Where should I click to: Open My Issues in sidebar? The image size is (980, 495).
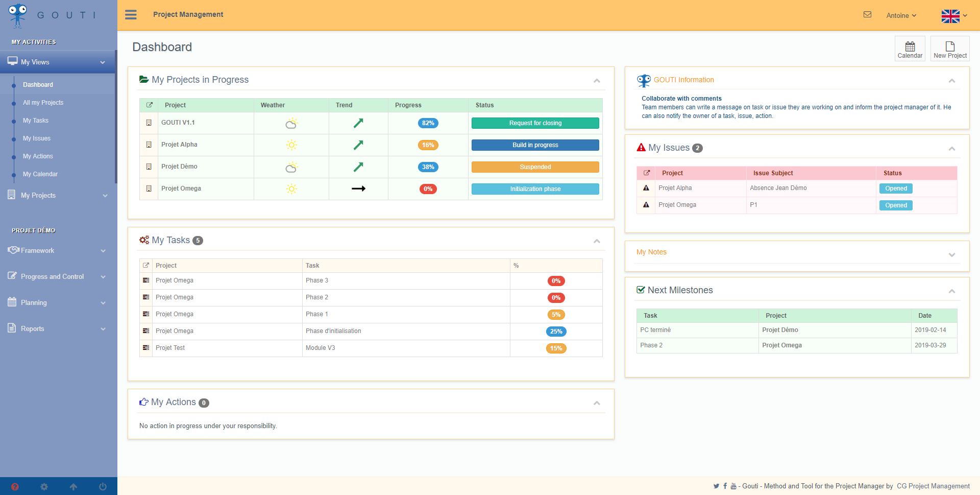(37, 138)
